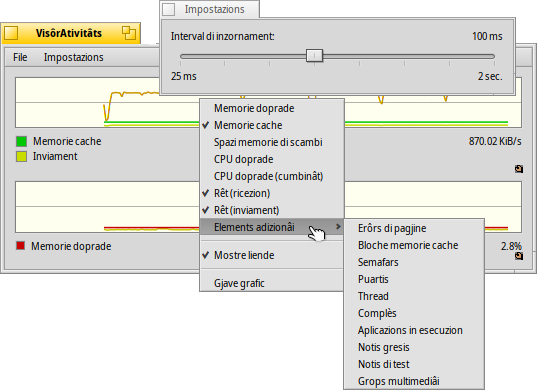Open the File menu
The image size is (537, 390).
[20, 57]
